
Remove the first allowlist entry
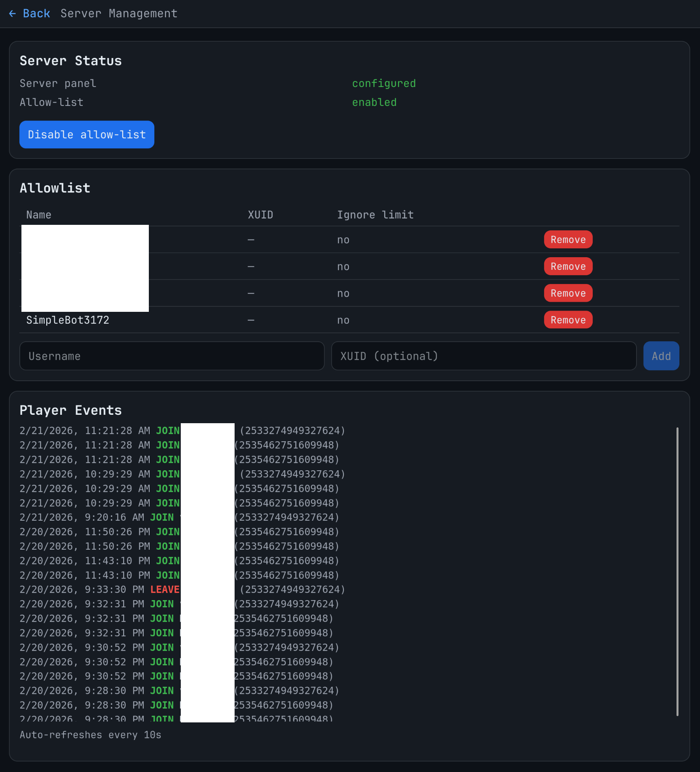[x=568, y=240]
